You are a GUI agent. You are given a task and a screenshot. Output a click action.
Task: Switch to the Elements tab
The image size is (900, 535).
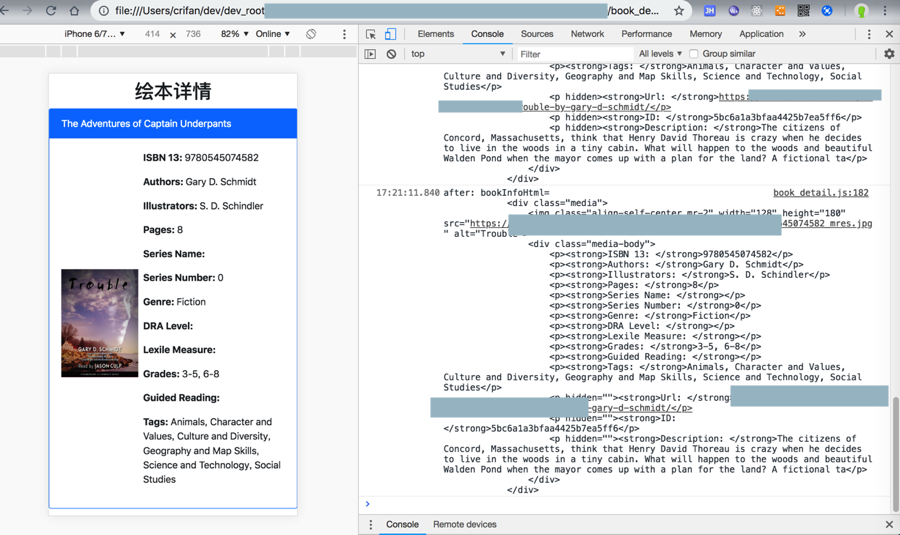[x=436, y=34]
